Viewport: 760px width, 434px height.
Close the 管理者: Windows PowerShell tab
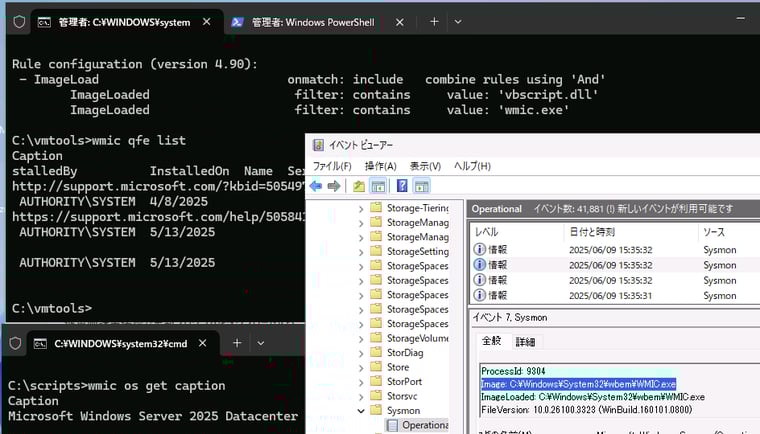tap(399, 22)
